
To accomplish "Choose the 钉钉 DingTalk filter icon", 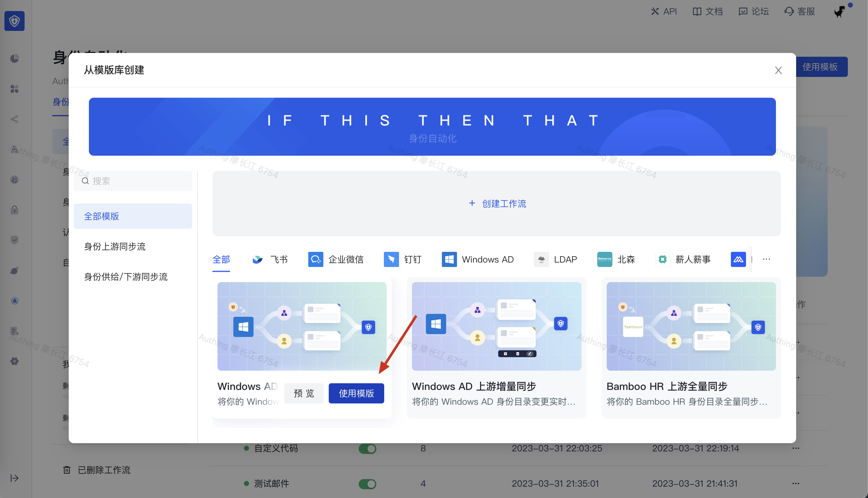I will (391, 260).
